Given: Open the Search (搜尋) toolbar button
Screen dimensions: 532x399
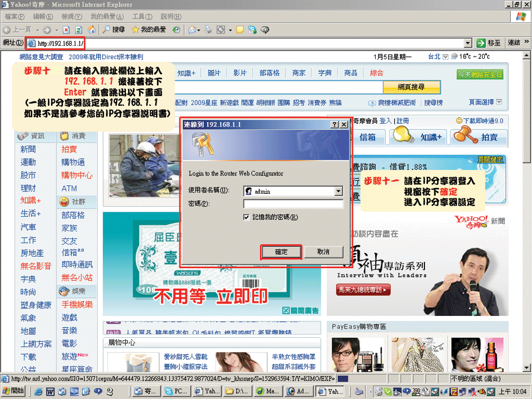Looking at the screenshot, I should pos(113,29).
